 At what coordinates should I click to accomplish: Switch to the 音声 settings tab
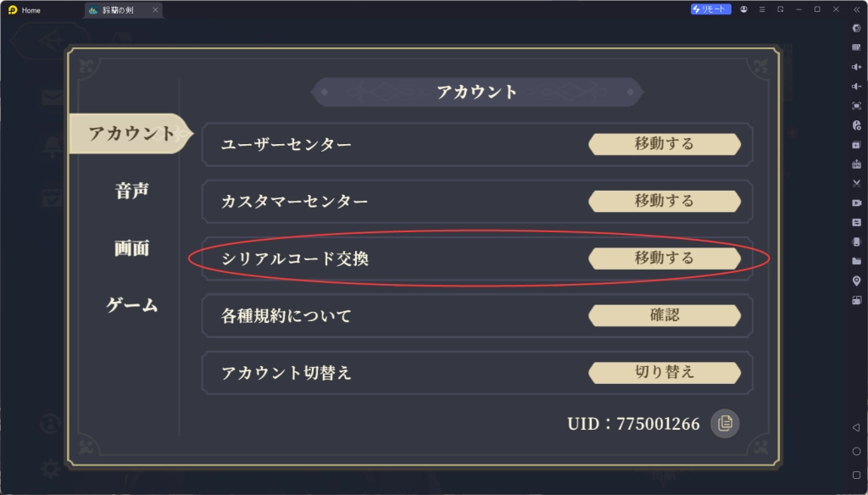click(x=131, y=191)
